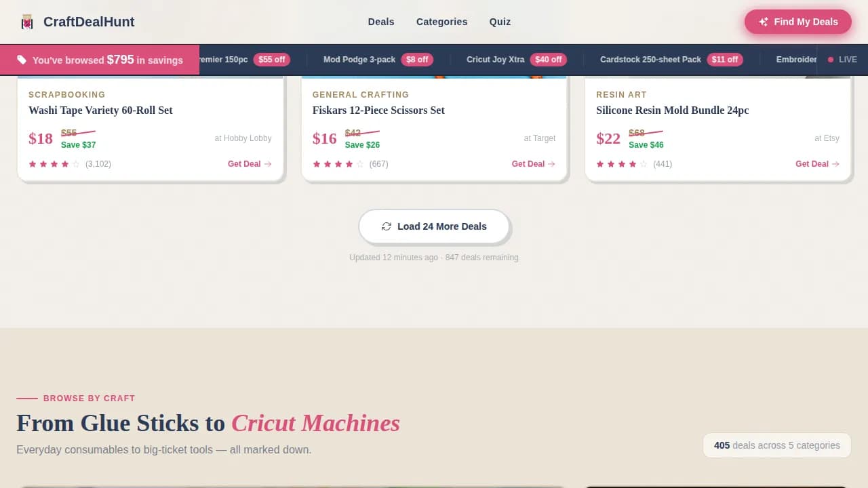Image resolution: width=868 pixels, height=488 pixels.
Task: Get Deal for Silicone Resin Mold Bundle
Action: coord(817,164)
